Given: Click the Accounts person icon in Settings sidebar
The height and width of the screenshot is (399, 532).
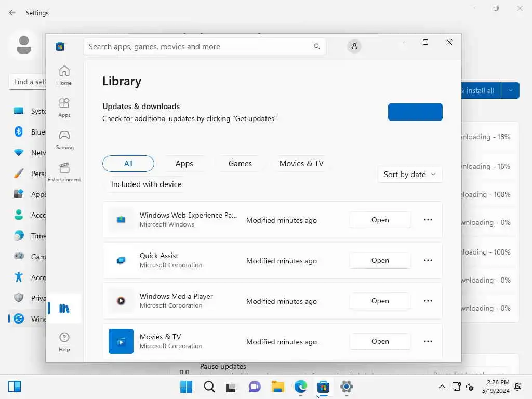Looking at the screenshot, I should pyautogui.click(x=19, y=215).
